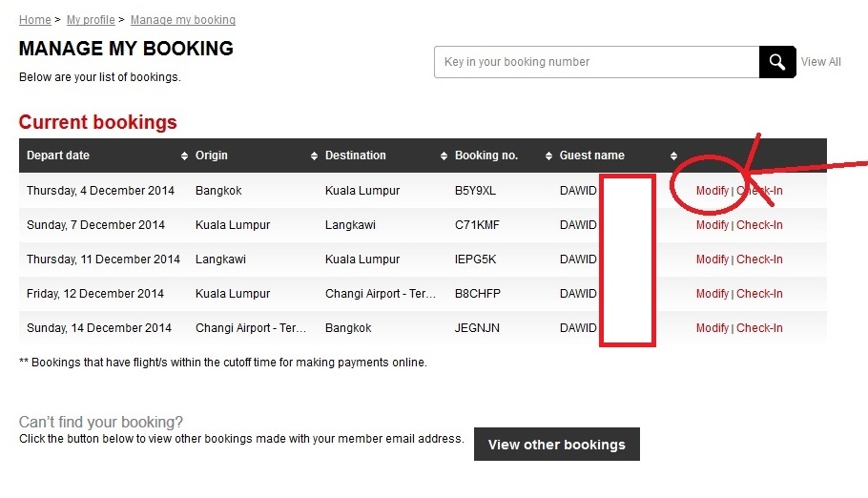The image size is (868, 498).
Task: Open Manage my booking breadcrumb link
Action: 183,20
